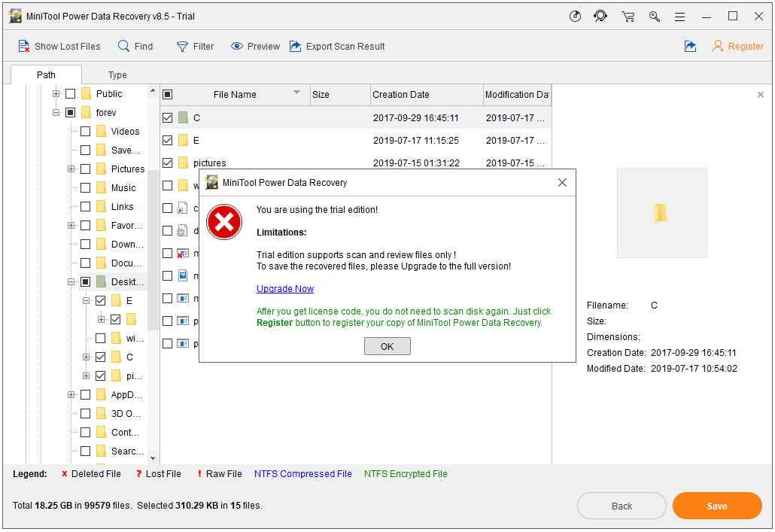Click the Links folder icon in tree
Image resolution: width=775 pixels, height=532 pixels.
click(x=101, y=206)
